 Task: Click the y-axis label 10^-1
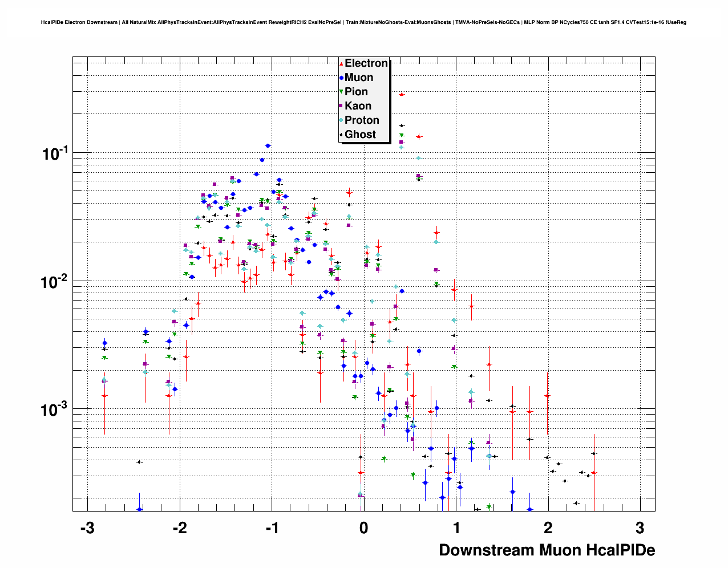[x=55, y=153]
